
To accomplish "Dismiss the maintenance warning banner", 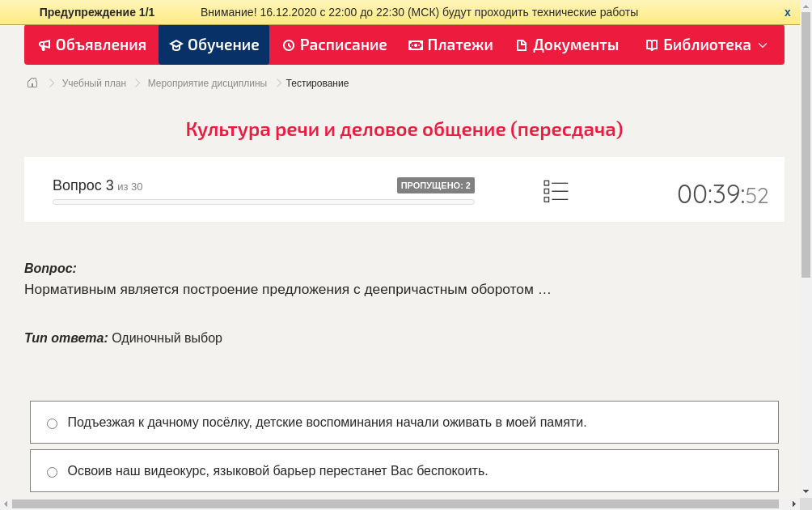I will point(787,12).
